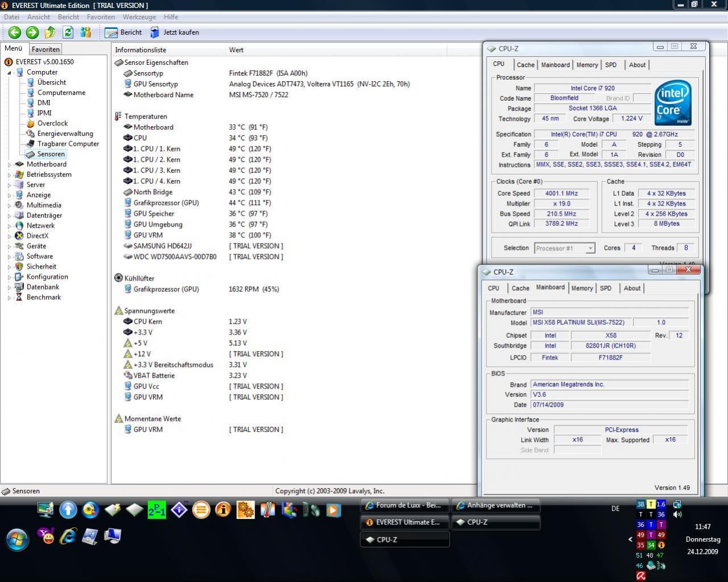The image size is (728, 582).
Task: Open the SPD tab in the lower CPU-Z window
Action: click(x=606, y=288)
